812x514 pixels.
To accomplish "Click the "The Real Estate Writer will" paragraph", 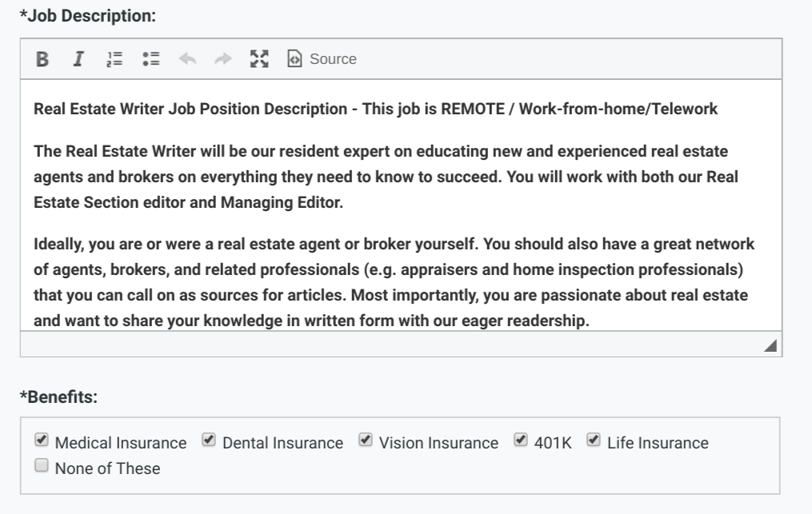I will tap(386, 177).
